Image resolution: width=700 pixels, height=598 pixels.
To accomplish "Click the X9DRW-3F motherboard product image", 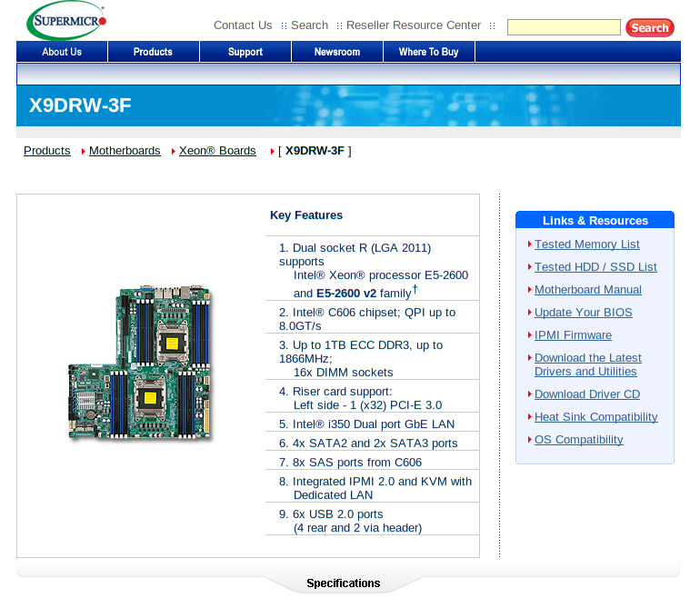I will click(x=139, y=363).
